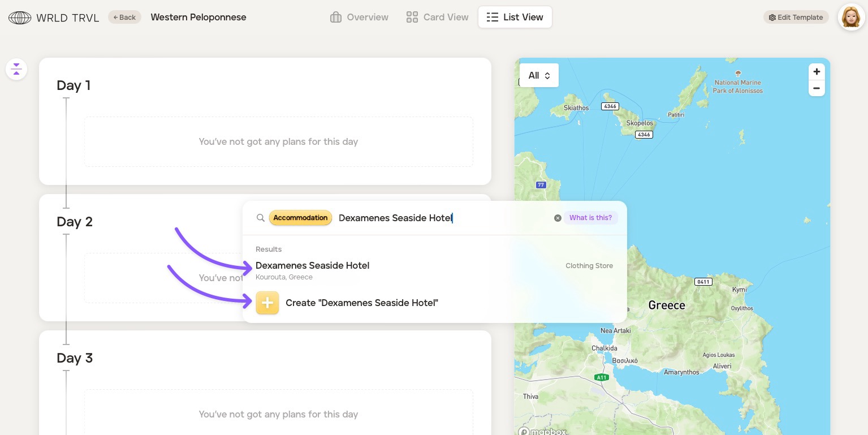
Task: Click the search magnifier icon
Action: click(x=260, y=218)
